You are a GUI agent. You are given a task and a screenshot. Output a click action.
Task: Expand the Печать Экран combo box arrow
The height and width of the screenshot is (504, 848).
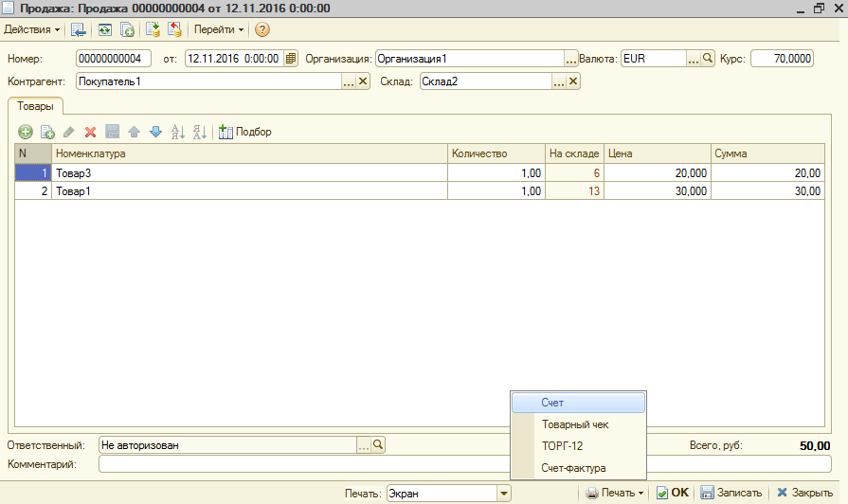pyautogui.click(x=503, y=494)
